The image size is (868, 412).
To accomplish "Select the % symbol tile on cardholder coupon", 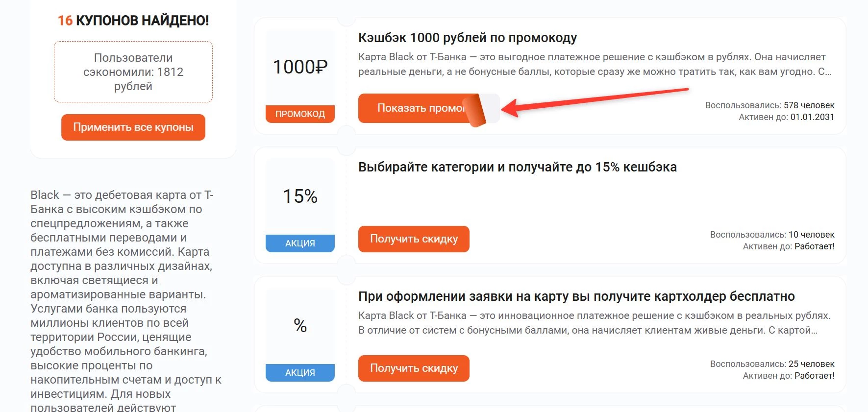I will (x=300, y=324).
